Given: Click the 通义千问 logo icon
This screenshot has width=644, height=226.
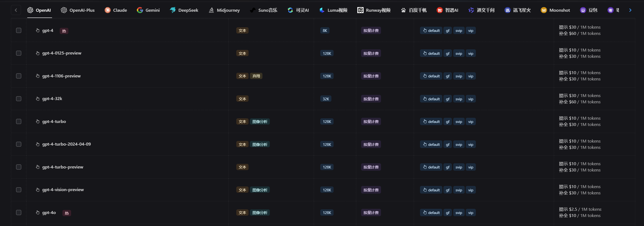Looking at the screenshot, I should [x=471, y=10].
